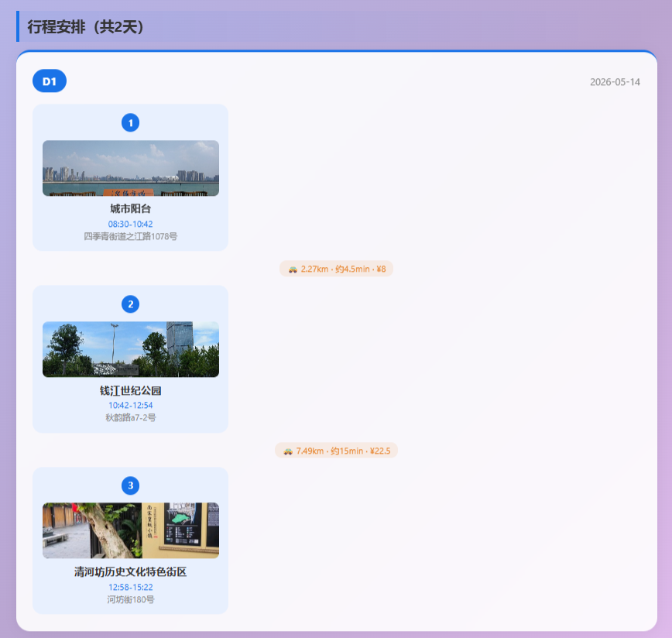Click the 钱江世纪公园 title

130,390
